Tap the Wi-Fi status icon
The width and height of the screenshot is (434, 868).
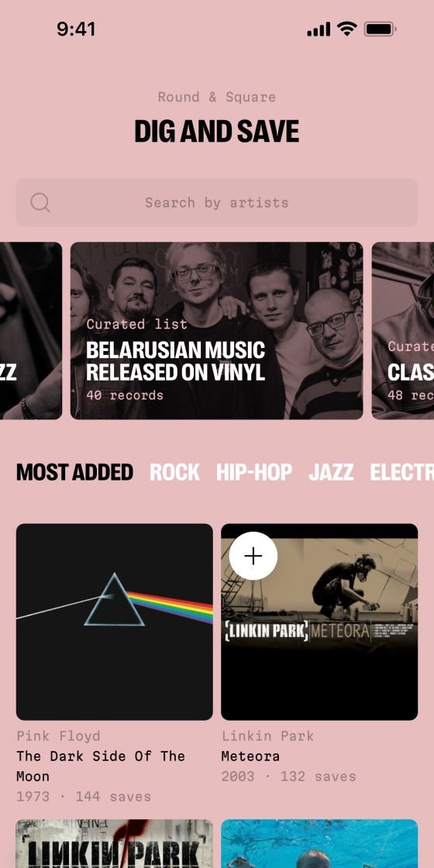coord(347,29)
